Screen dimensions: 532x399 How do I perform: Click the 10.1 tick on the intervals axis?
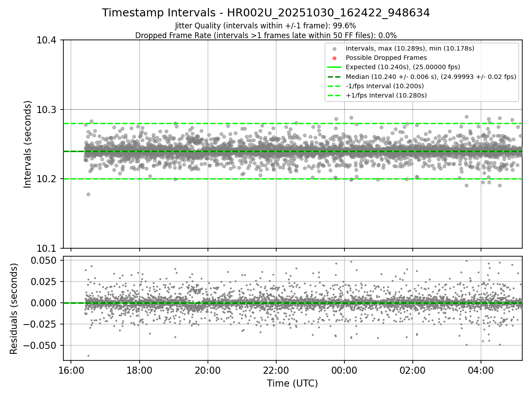[47, 248]
